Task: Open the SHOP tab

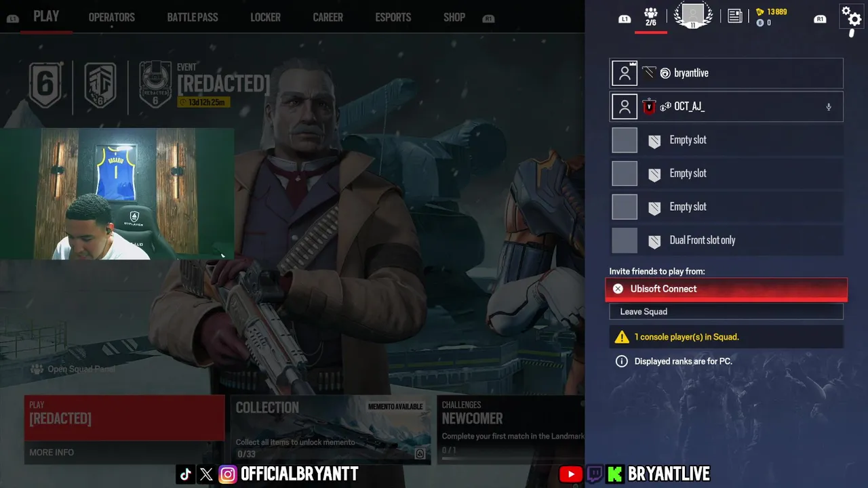Action: (x=454, y=18)
